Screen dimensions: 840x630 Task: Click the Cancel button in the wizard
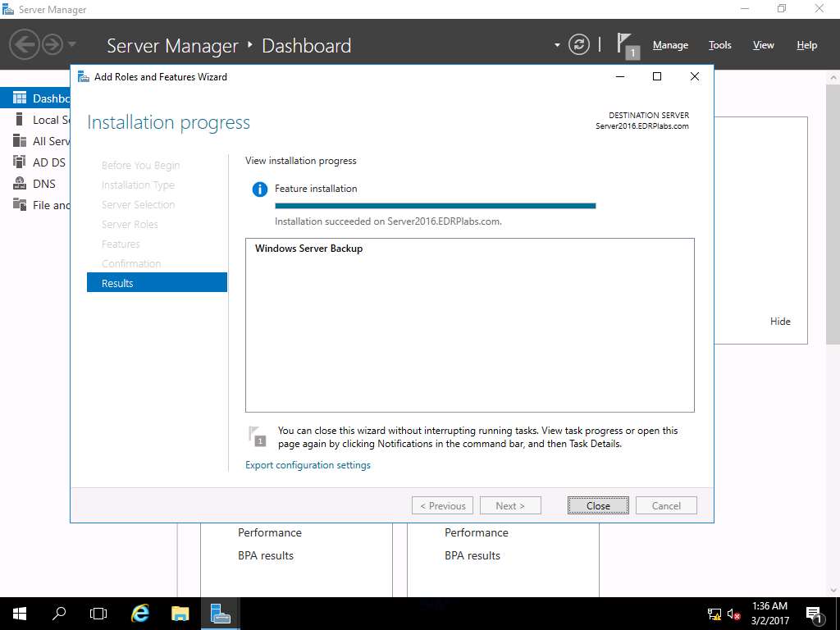click(666, 505)
